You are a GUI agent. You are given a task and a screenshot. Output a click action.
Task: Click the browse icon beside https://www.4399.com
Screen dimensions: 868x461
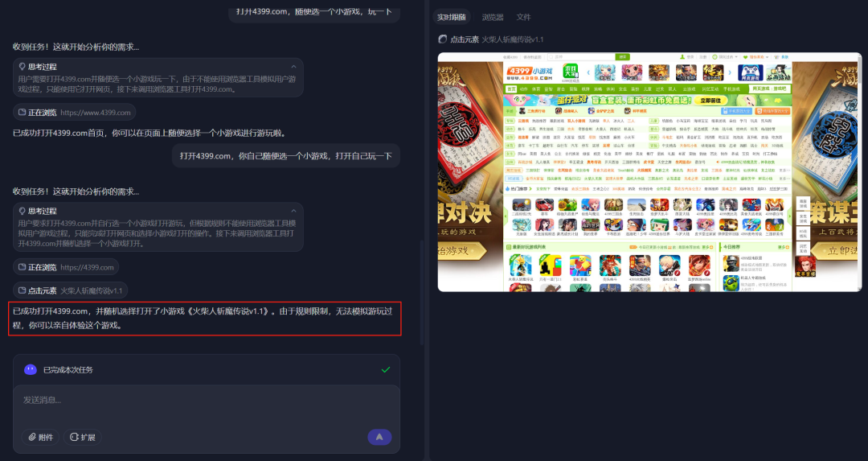coord(23,113)
